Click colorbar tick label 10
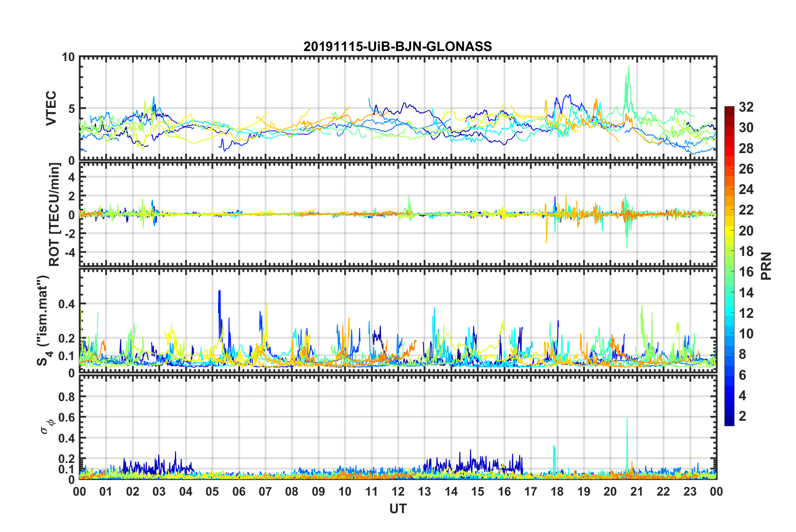The height and width of the screenshot is (532, 796). [x=746, y=334]
